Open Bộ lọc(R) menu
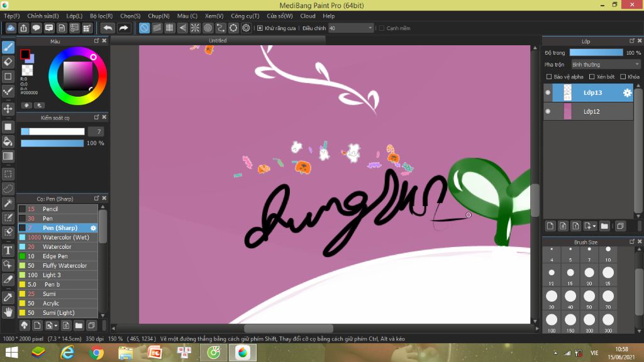Screen dimensions: 644x362 pos(101,16)
